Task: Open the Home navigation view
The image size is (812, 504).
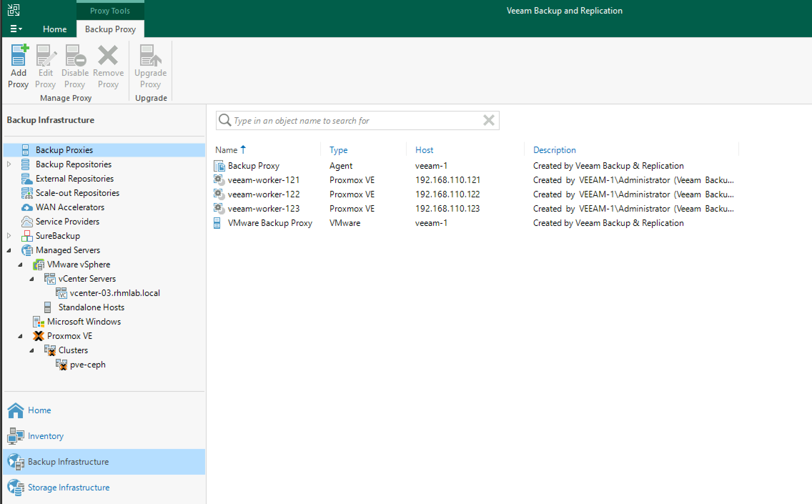Action: pyautogui.click(x=104, y=410)
